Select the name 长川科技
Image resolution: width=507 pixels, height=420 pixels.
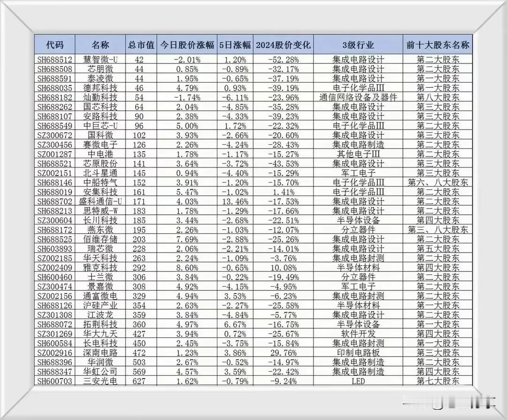[x=100, y=220]
